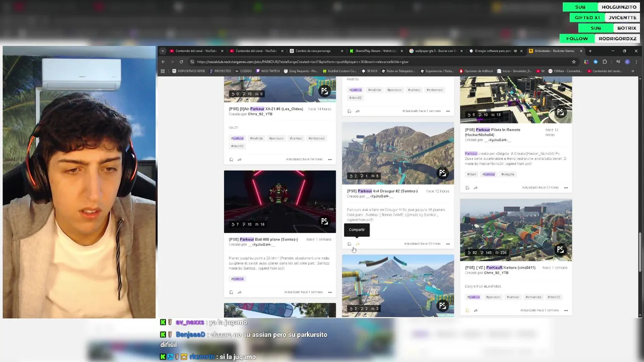The width and height of the screenshot is (644, 362).
Task: Switch to wallpaper gta 5 search tab
Action: [436, 51]
